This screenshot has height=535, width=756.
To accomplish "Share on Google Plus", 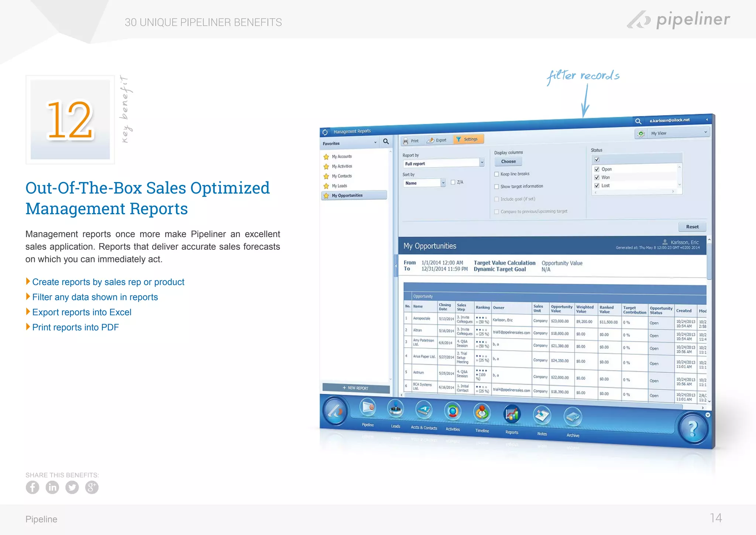I will 92,487.
